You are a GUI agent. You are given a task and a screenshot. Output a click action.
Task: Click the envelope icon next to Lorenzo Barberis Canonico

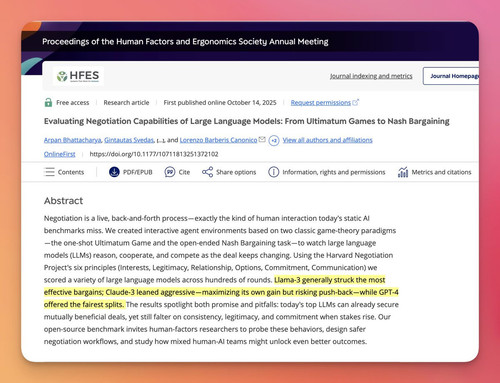[262, 139]
